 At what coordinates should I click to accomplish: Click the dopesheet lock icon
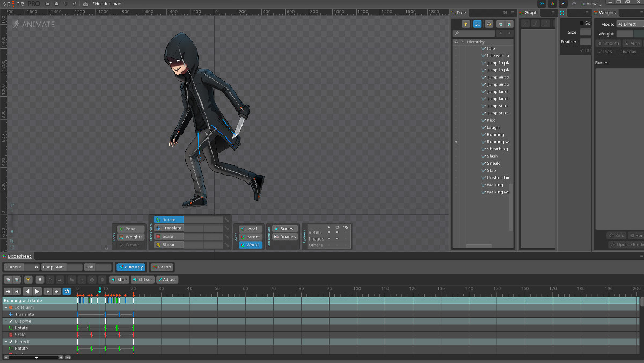(x=40, y=280)
